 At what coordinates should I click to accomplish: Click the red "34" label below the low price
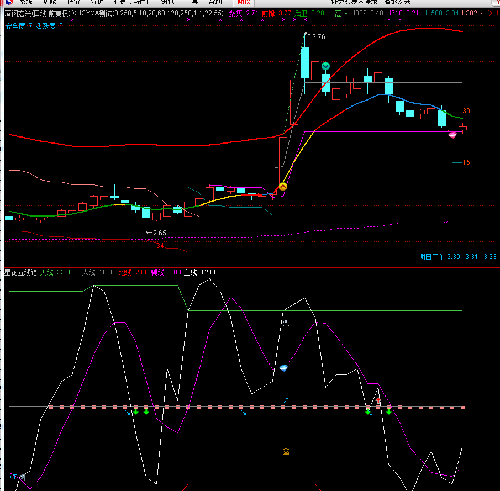[x=160, y=246]
